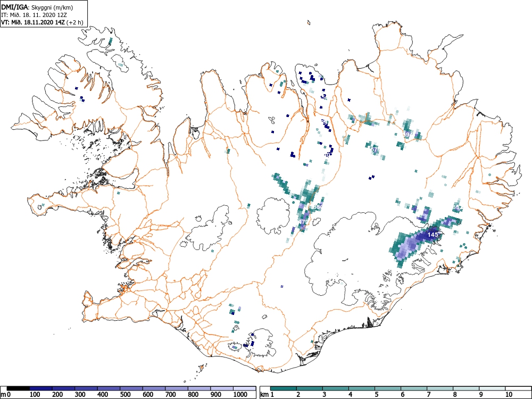
Task: Select the dark navy swatch above 100
Action: point(41,388)
